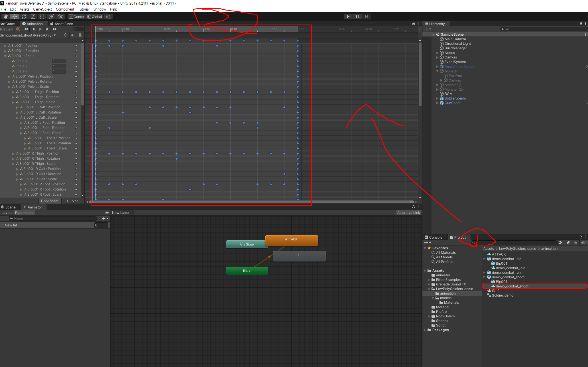Click the Auto Live Link button

tap(408, 213)
